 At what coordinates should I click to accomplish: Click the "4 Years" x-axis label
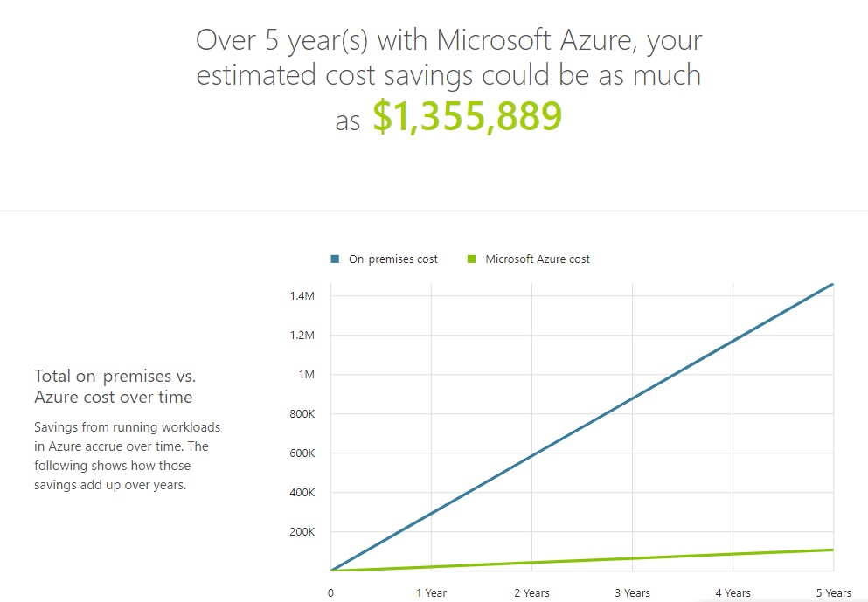pyautogui.click(x=733, y=592)
